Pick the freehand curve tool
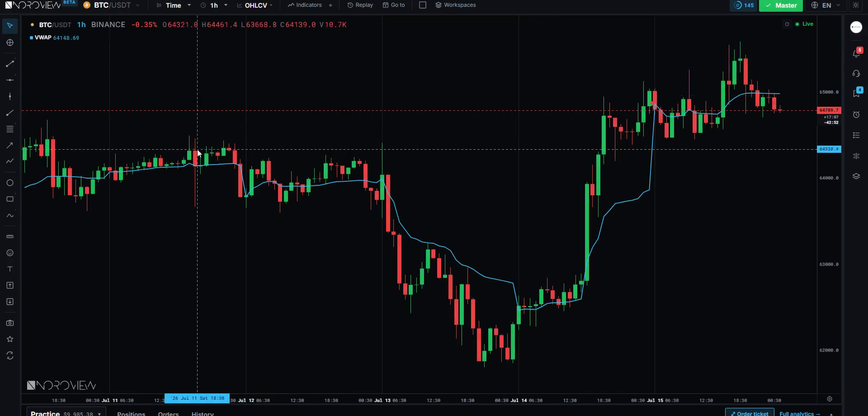 [10, 216]
